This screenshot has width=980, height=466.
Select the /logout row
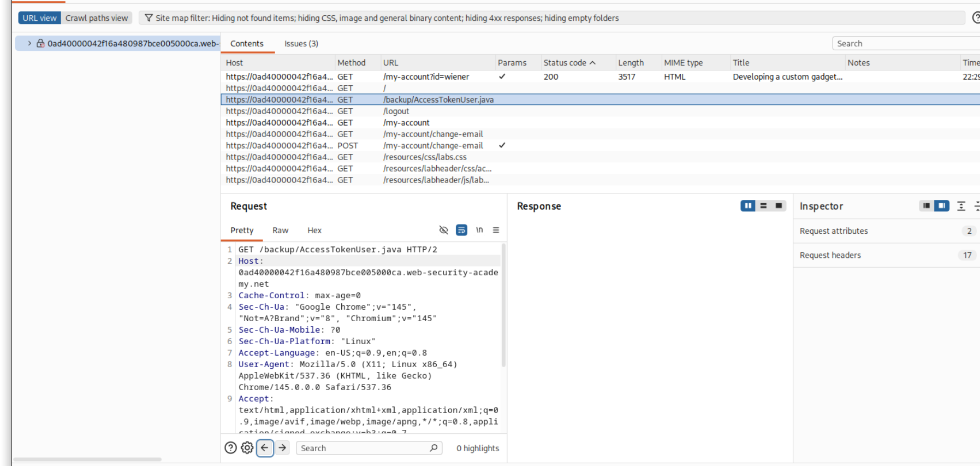coord(600,111)
